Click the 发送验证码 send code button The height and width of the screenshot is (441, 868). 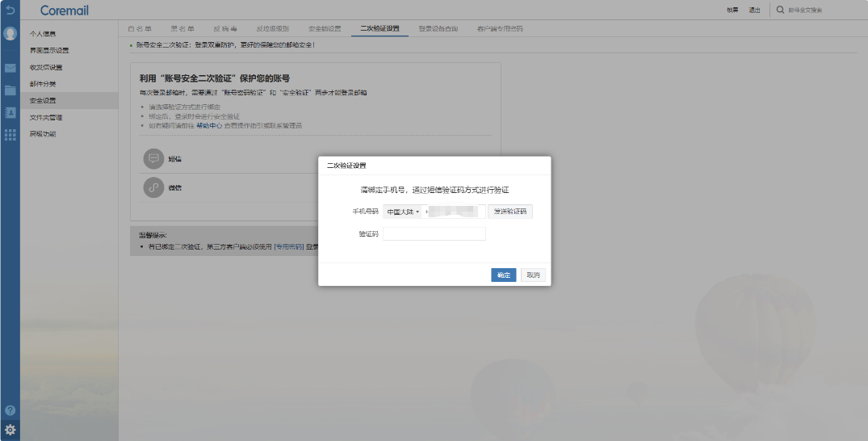coord(509,212)
